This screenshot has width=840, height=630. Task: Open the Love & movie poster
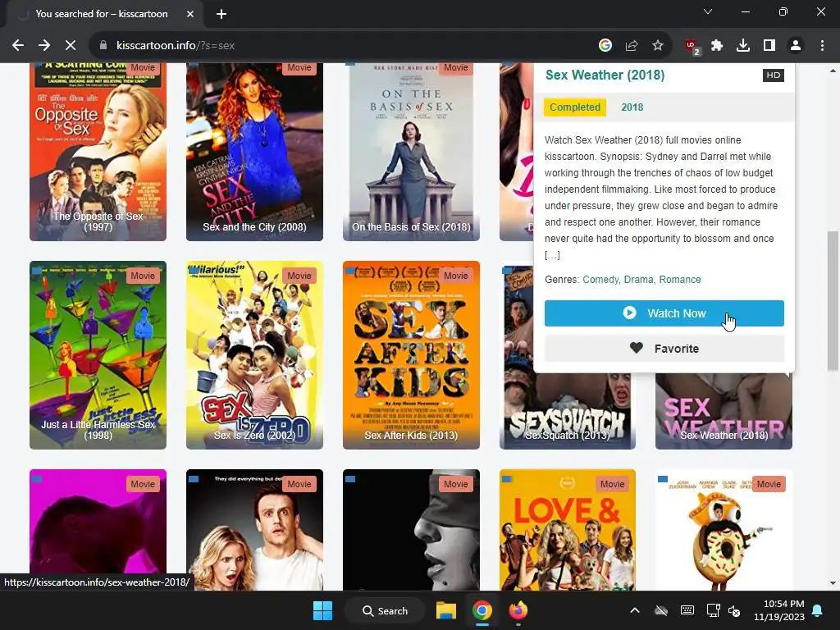tap(568, 530)
